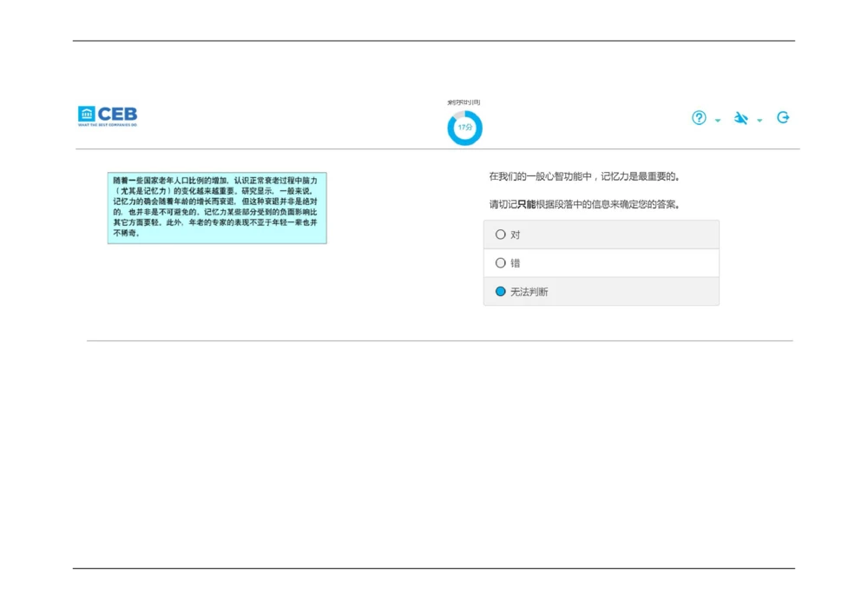This screenshot has width=868, height=614.
Task: Click the blue eye-off accessibility symbol
Action: tap(741, 118)
